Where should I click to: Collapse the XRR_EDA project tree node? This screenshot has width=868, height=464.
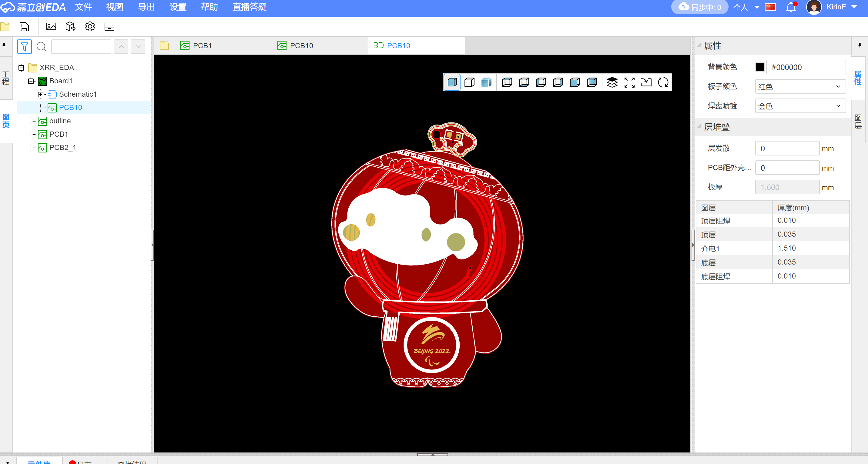point(21,67)
